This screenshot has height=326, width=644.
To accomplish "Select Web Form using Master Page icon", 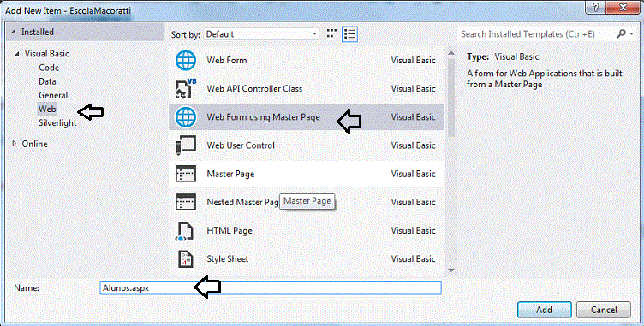I will (x=186, y=117).
